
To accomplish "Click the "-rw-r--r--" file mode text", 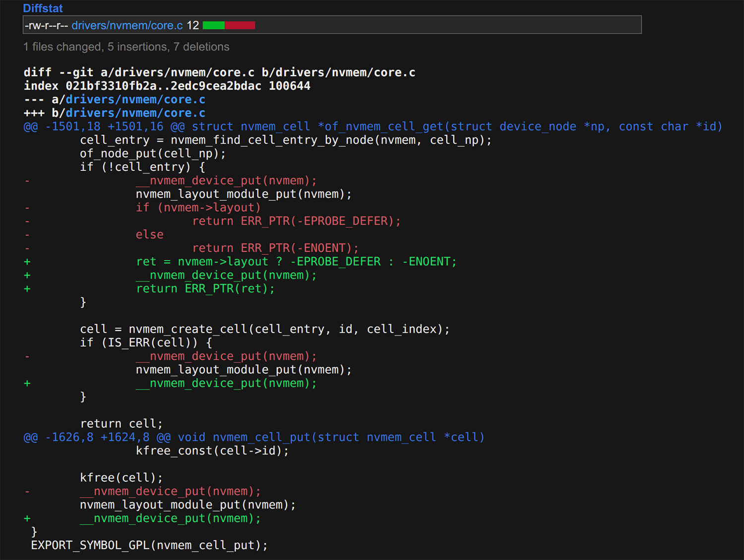I will click(47, 25).
